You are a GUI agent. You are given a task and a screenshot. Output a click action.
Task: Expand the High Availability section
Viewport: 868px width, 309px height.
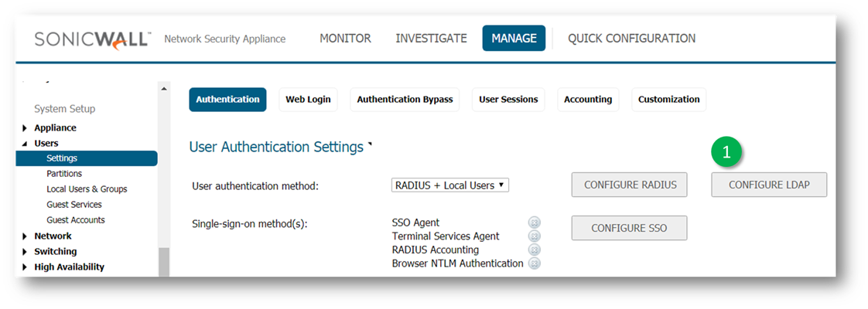pyautogui.click(x=26, y=267)
